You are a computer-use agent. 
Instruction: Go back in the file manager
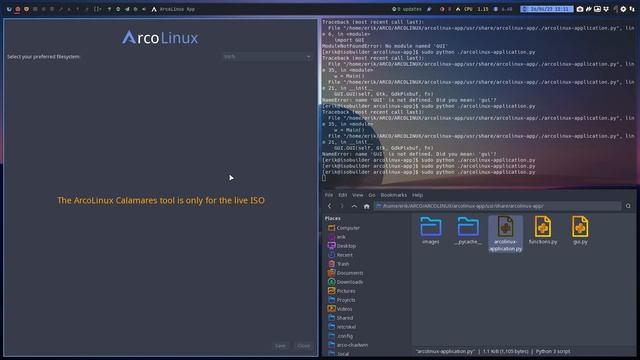(329, 206)
